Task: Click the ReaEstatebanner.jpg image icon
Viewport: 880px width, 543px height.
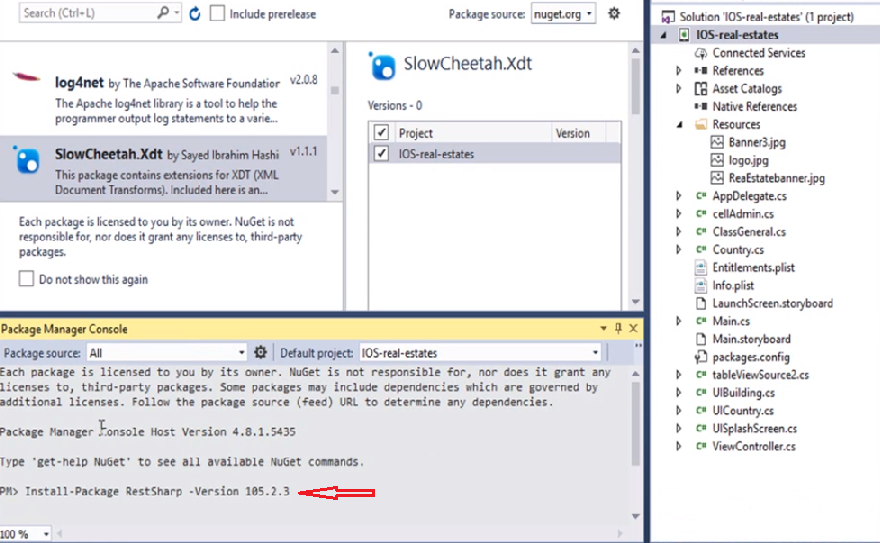Action: 717,178
